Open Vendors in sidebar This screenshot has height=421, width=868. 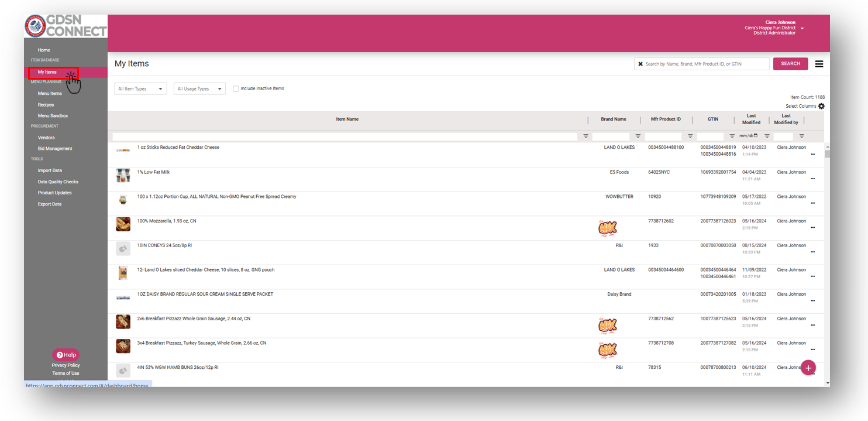[46, 138]
